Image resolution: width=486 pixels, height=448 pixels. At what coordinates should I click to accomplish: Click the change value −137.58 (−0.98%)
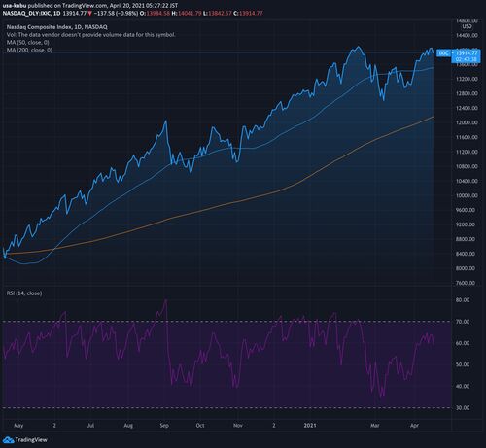tap(117, 14)
